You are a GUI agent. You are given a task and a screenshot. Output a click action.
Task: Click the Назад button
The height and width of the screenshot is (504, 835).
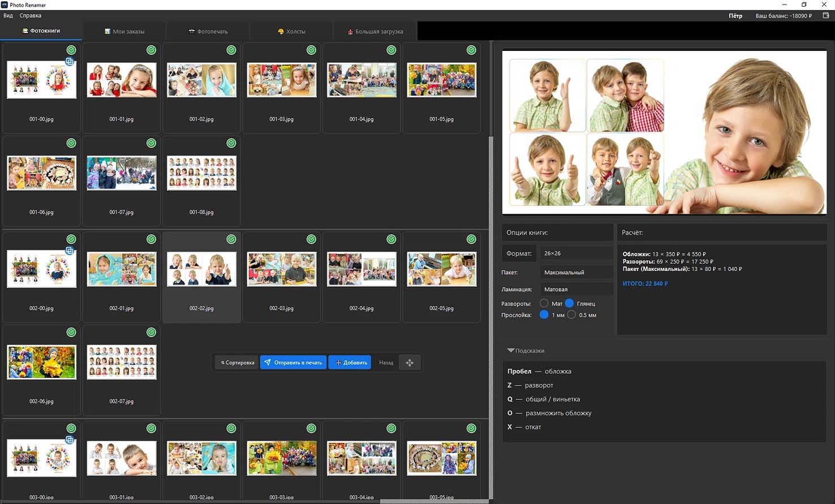point(386,363)
